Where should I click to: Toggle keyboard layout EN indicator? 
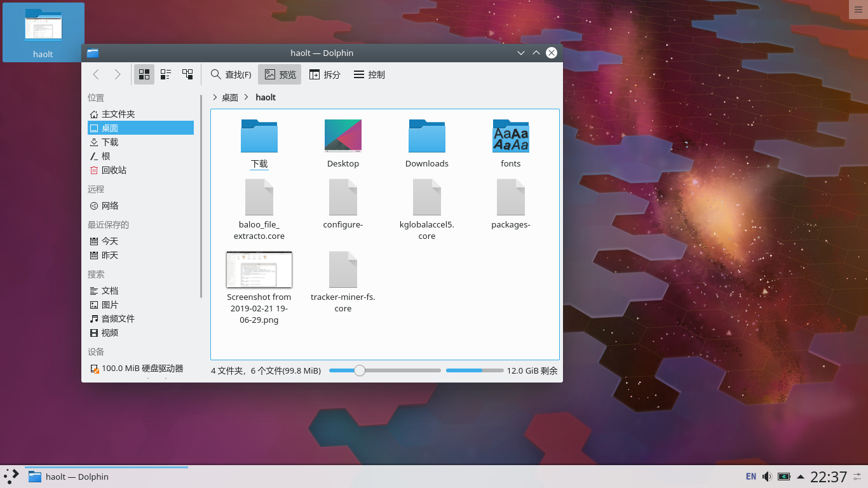tap(750, 477)
